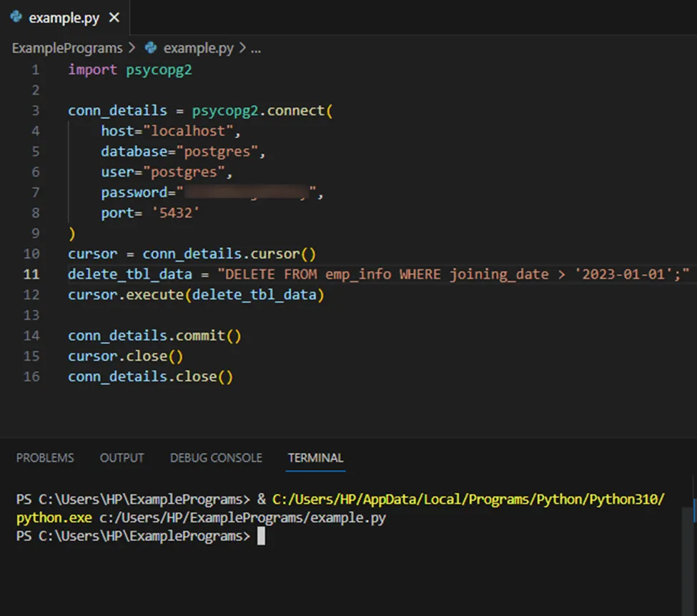The image size is (697, 616).
Task: Click line number 3 in the gutter
Action: 36,111
